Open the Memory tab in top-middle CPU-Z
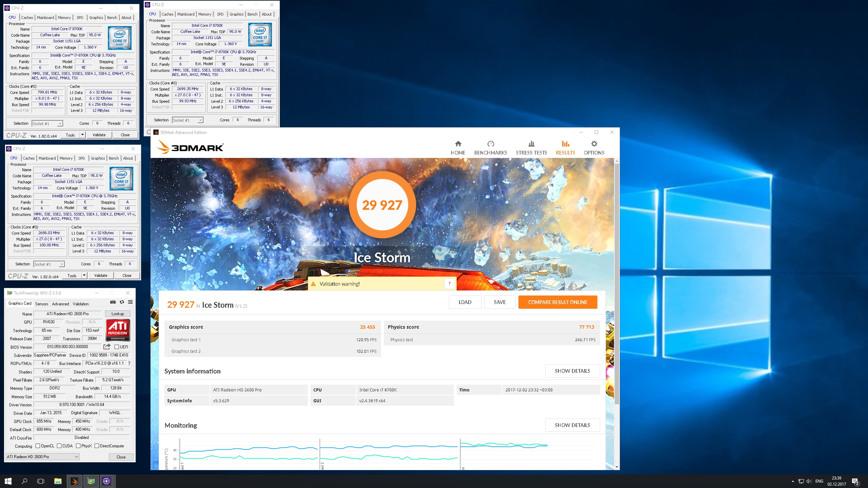Image resolution: width=868 pixels, height=488 pixels. click(205, 14)
